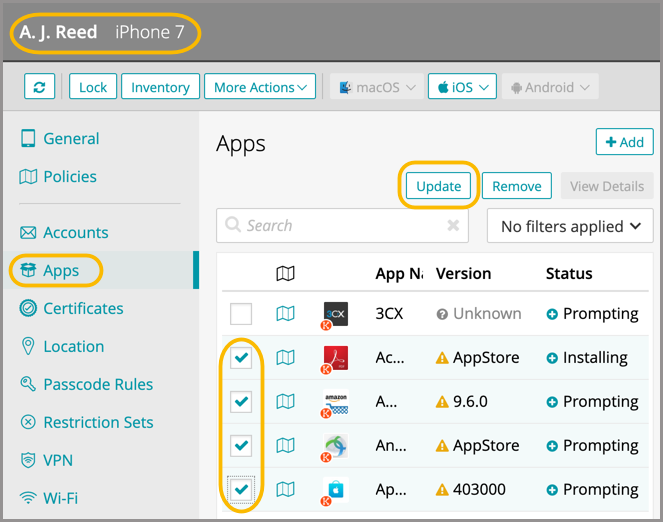Uncheck the Installing app row checkbox

point(241,358)
